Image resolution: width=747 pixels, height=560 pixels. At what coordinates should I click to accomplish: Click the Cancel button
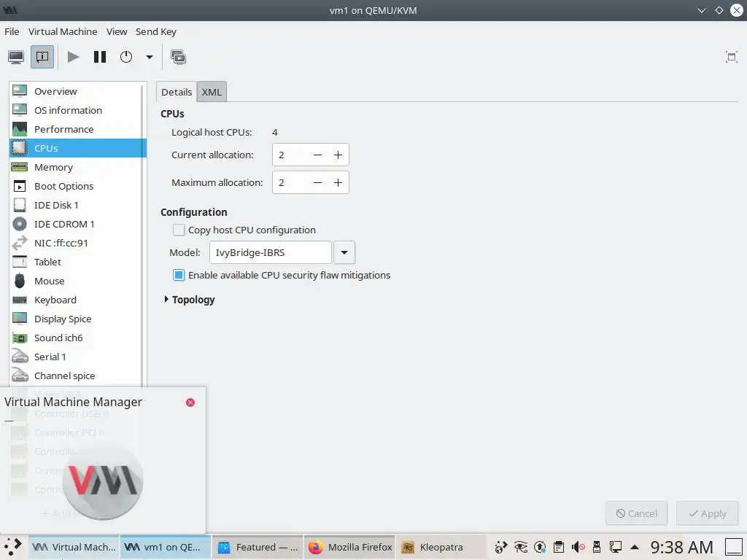pyautogui.click(x=636, y=513)
